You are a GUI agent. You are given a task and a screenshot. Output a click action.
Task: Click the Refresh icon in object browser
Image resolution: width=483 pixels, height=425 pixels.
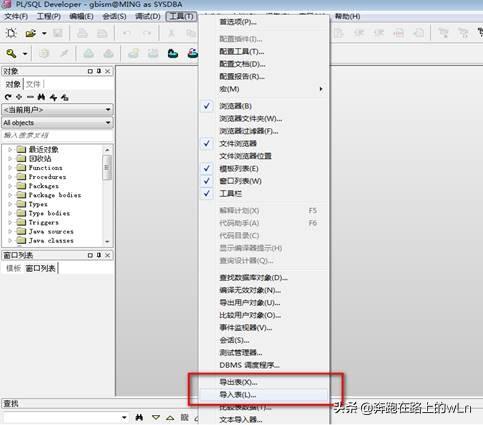click(x=8, y=97)
